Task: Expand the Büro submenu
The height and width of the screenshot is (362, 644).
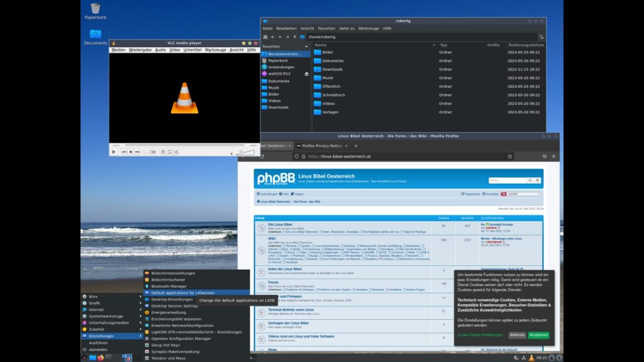Action: click(x=112, y=297)
